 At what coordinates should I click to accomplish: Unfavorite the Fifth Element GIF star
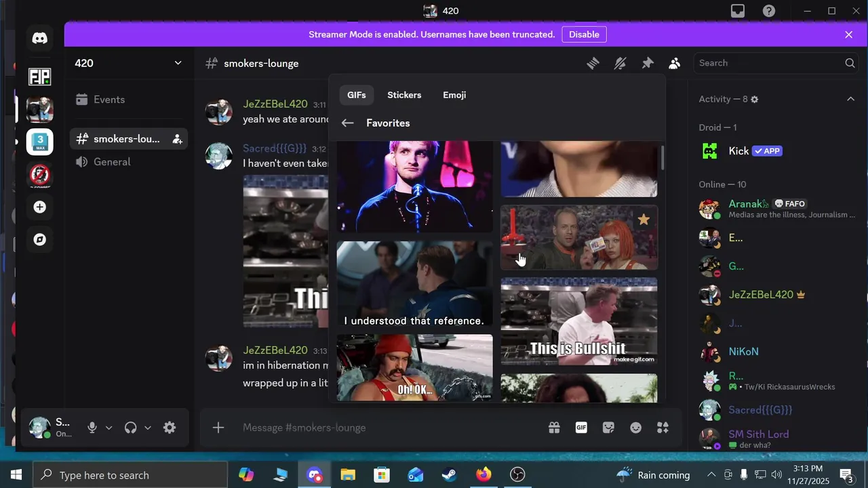coord(644,220)
